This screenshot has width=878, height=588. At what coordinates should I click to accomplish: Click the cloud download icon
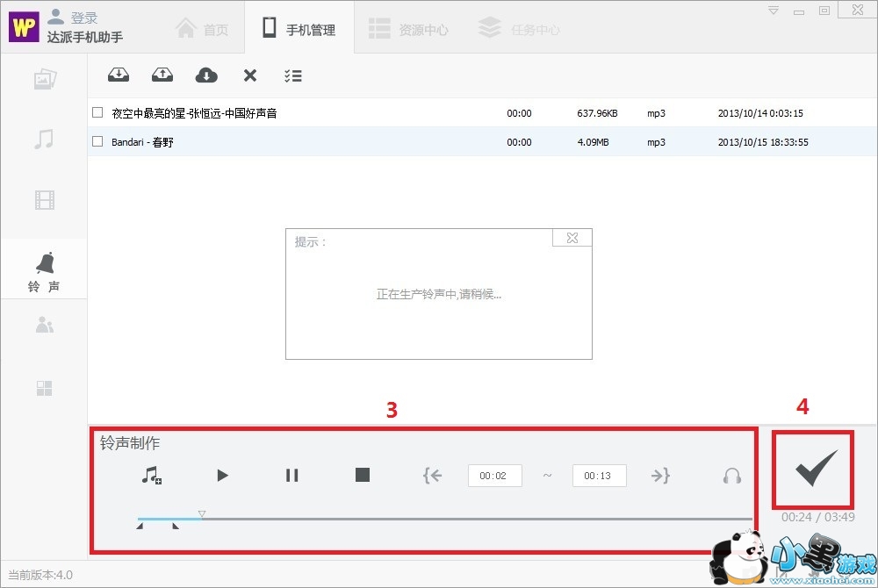(206, 75)
